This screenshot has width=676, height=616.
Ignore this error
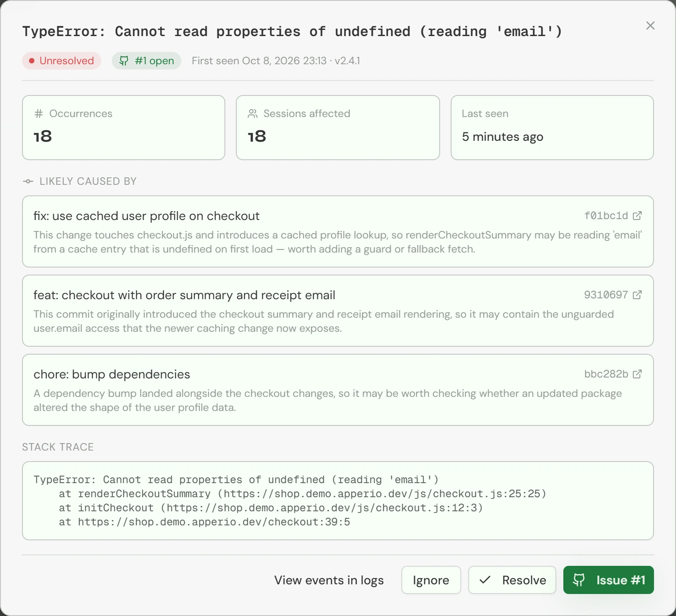(x=431, y=580)
